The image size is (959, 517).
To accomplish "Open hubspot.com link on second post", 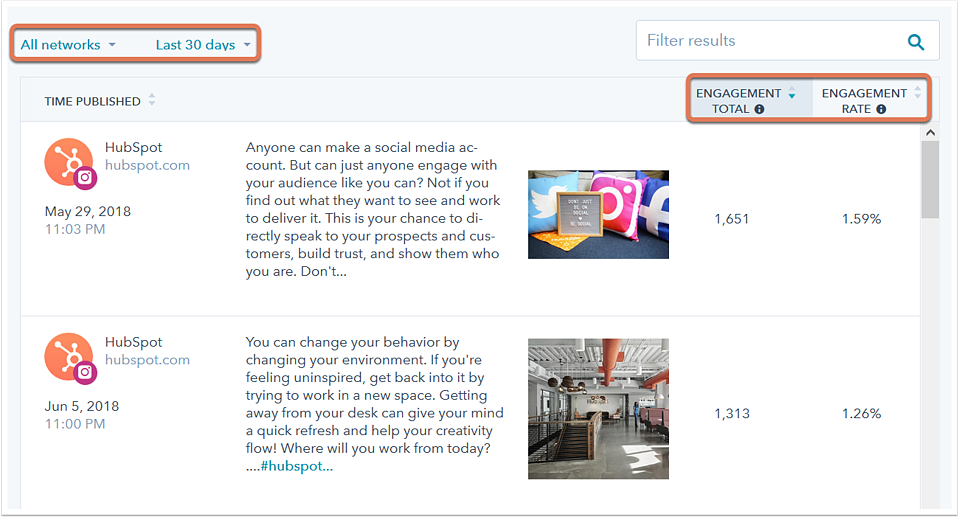I will point(147,360).
